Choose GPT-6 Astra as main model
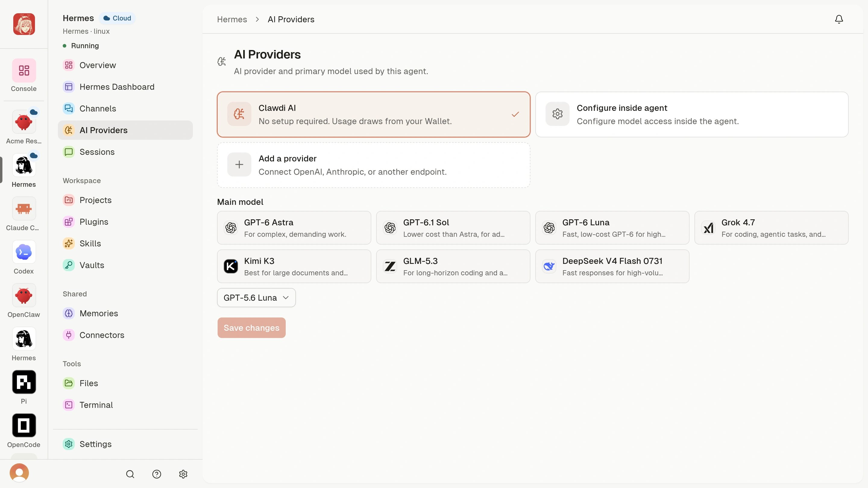The height and width of the screenshot is (488, 868). (294, 228)
